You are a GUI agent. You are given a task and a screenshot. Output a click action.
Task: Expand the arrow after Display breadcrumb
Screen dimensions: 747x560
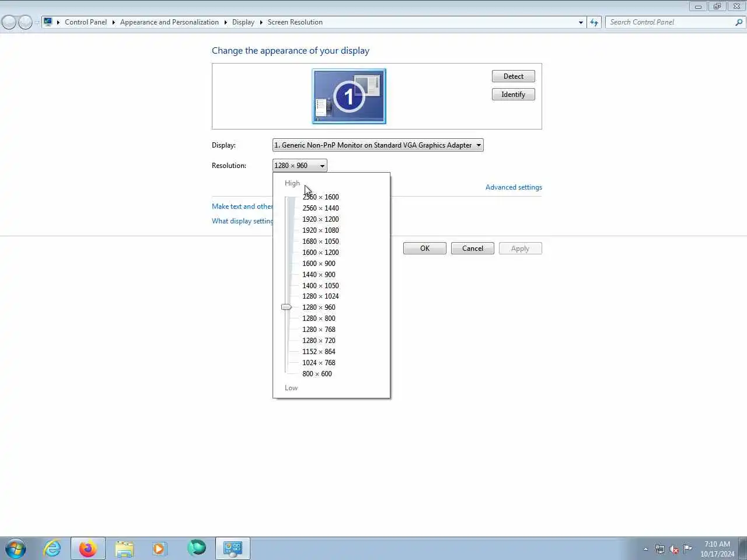(261, 22)
